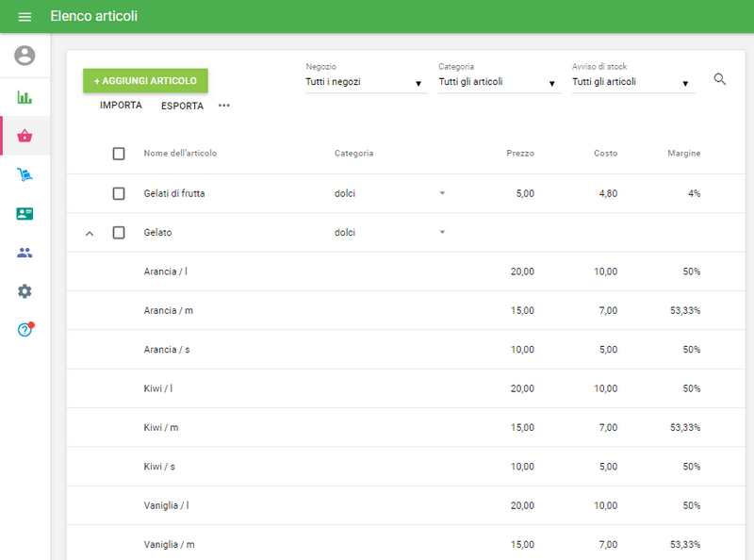This screenshot has width=754, height=560.
Task: Open the hamburger navigation menu
Action: click(x=25, y=17)
